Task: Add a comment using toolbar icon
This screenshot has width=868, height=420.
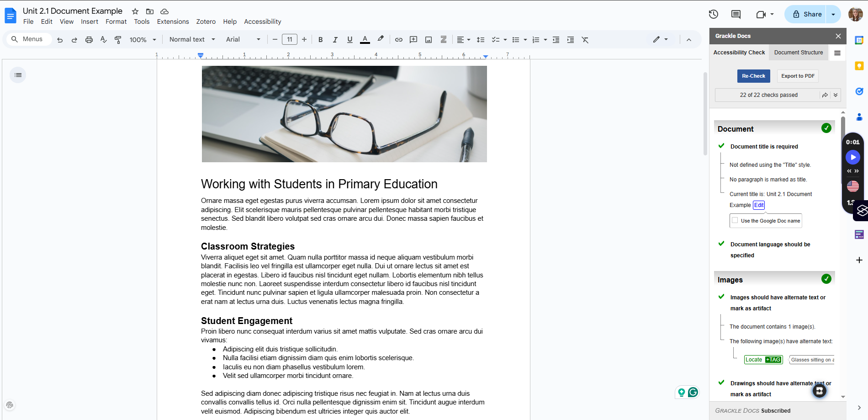Action: [x=413, y=40]
